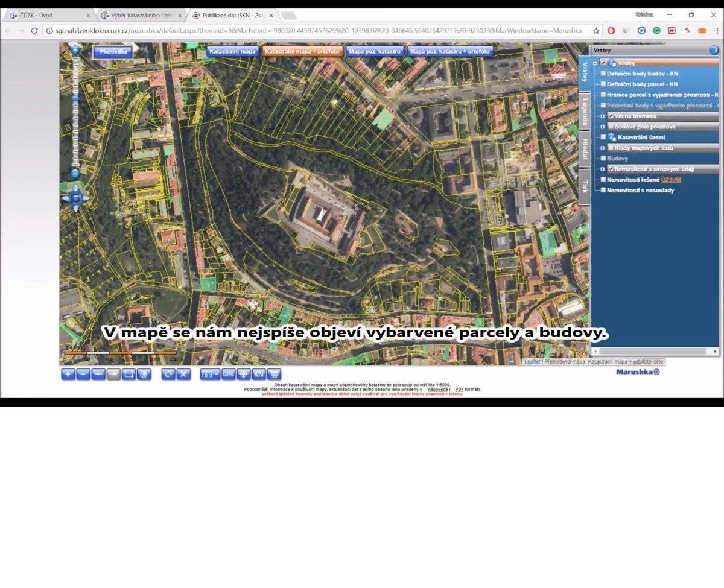
Task: Select the Katastrální mapa theme
Action: click(233, 52)
